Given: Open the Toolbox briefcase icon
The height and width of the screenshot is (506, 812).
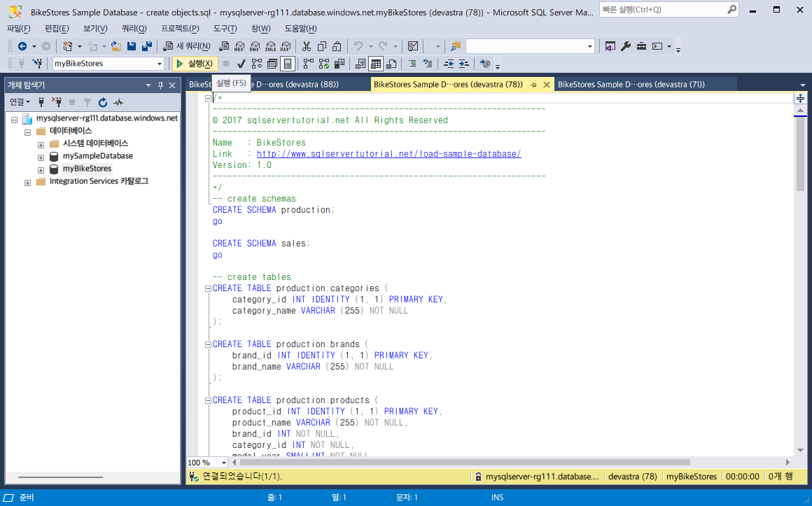Looking at the screenshot, I should (642, 47).
